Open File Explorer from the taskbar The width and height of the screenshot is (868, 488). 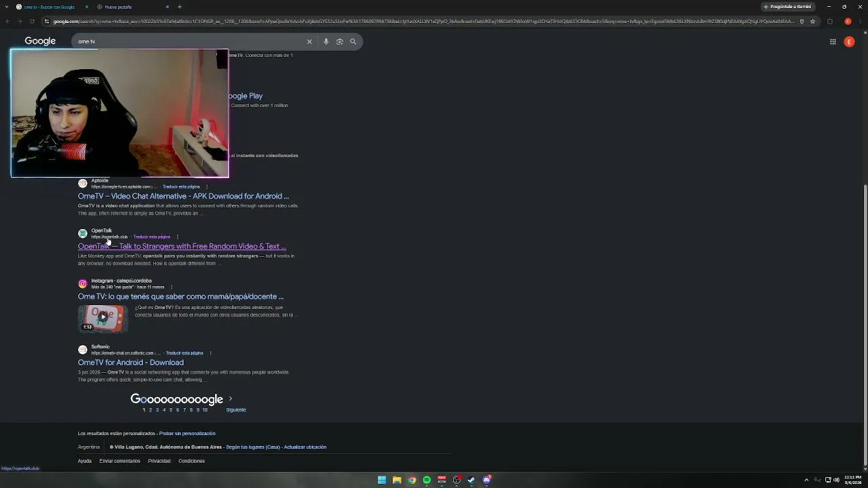[x=397, y=480]
